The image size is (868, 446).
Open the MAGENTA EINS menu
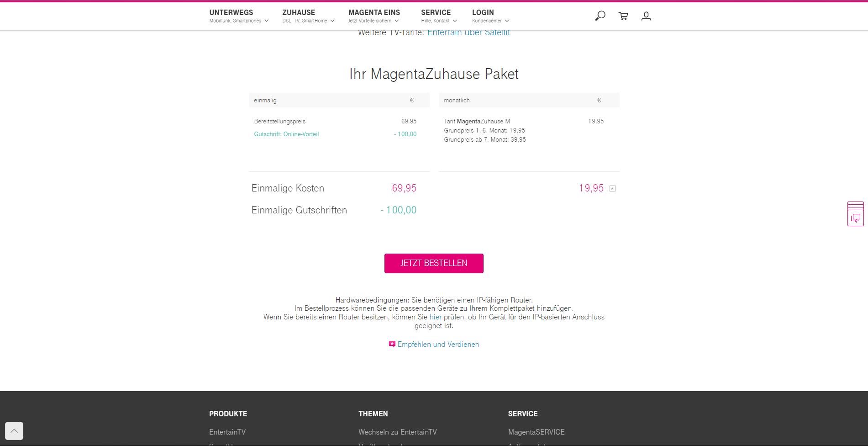374,12
